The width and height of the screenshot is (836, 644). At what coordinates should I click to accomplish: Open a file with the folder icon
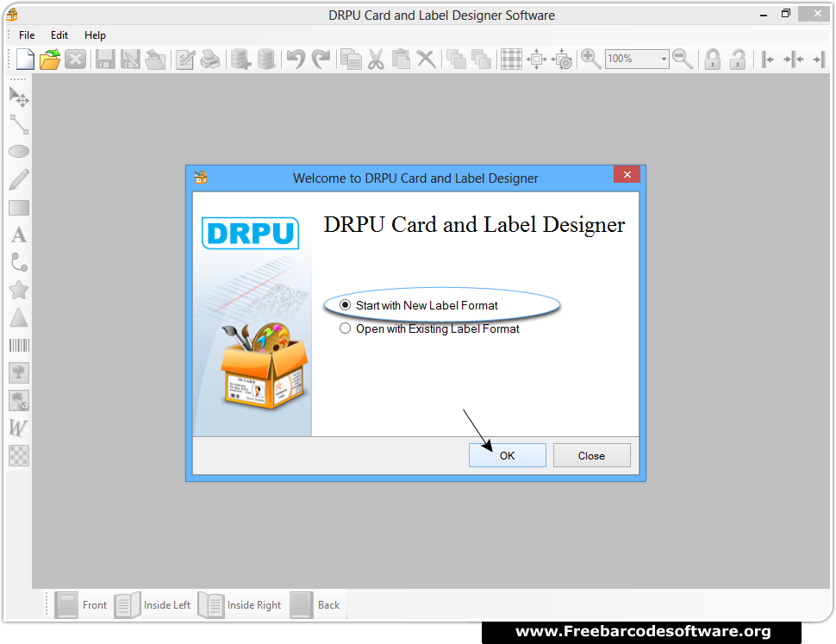tap(50, 59)
